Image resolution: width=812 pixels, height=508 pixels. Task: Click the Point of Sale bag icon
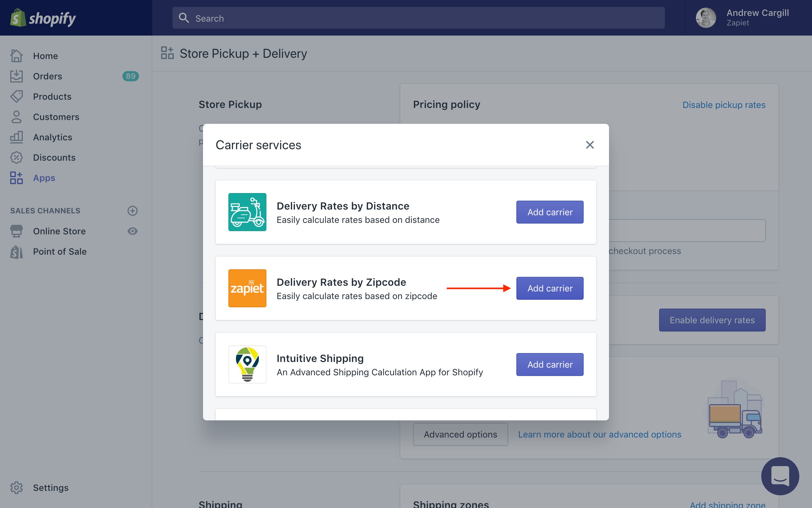(16, 252)
